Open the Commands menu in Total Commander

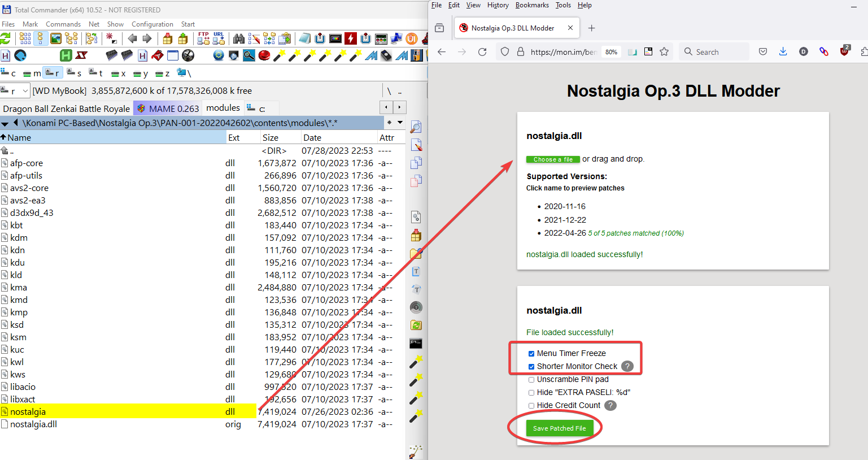point(63,24)
